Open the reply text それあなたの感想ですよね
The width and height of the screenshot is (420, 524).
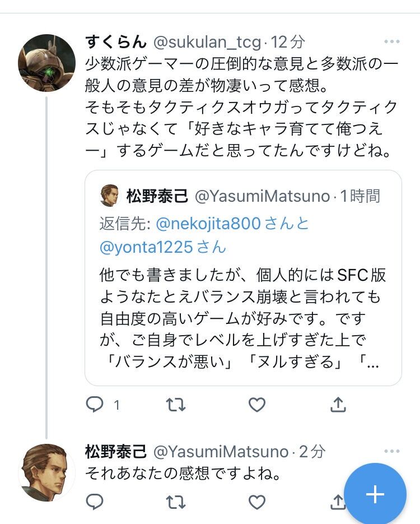pyautogui.click(x=182, y=474)
